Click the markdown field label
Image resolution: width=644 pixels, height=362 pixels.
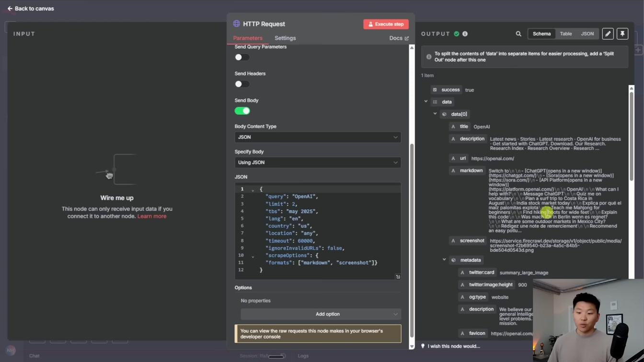(471, 170)
